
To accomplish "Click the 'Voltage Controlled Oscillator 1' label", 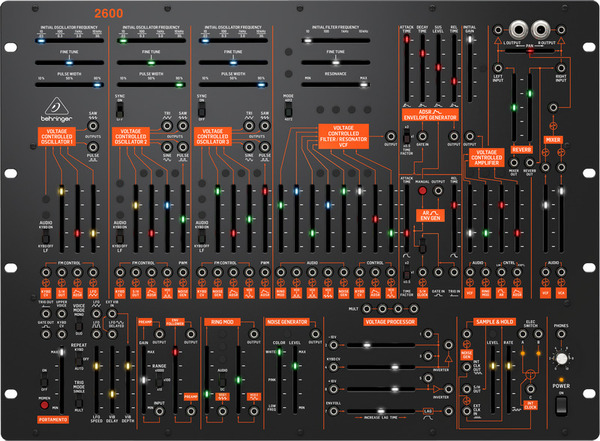I will [x=57, y=136].
